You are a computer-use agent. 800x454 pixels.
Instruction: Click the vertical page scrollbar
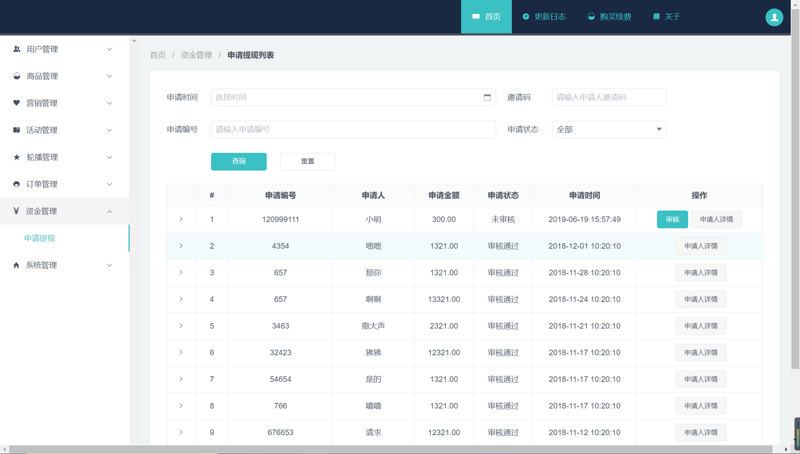[x=795, y=189]
